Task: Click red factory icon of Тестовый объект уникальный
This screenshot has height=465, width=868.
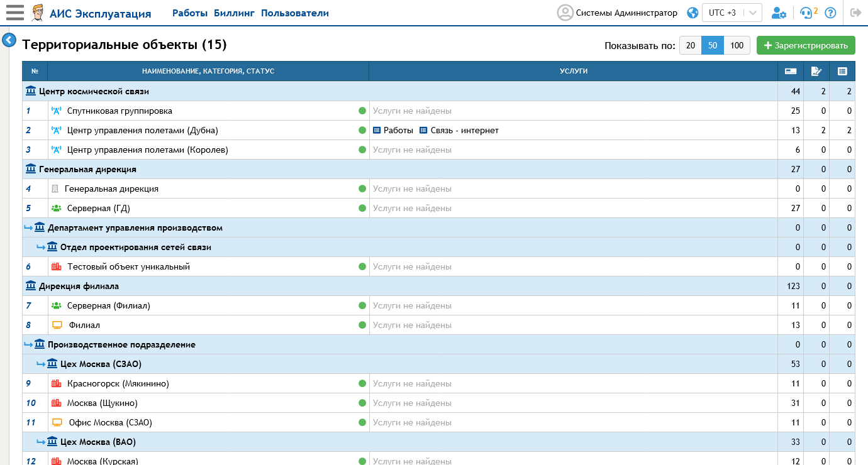Action: coord(57,266)
